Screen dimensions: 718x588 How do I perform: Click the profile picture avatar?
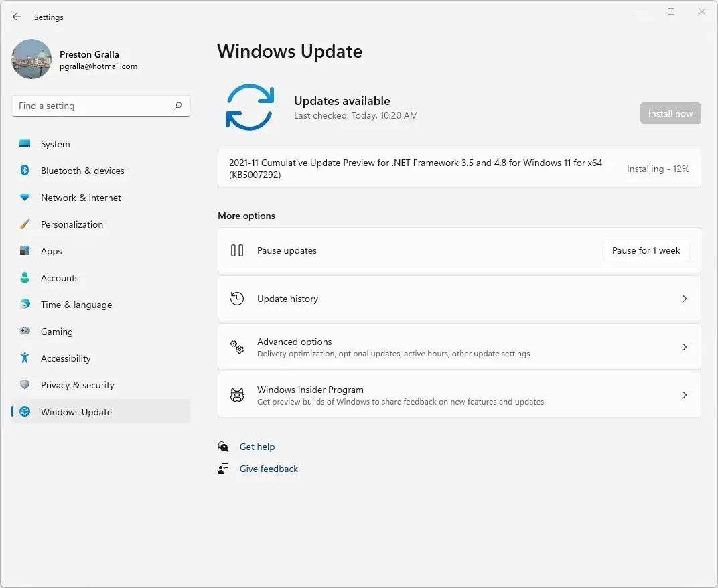(x=31, y=59)
